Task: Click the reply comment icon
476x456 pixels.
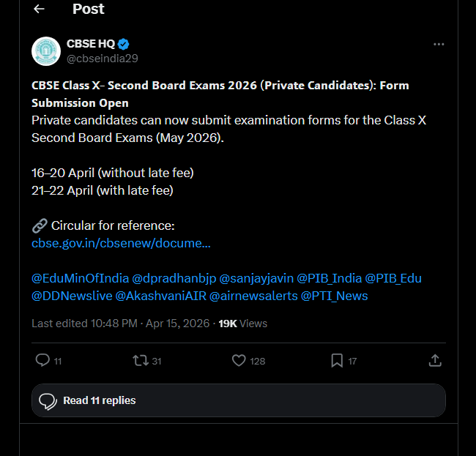Action: click(43, 360)
